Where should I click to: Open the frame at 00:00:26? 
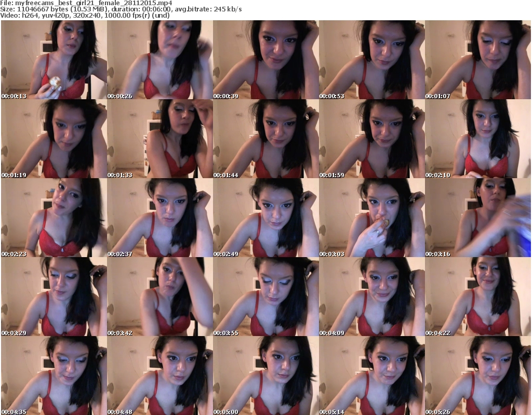click(x=160, y=60)
